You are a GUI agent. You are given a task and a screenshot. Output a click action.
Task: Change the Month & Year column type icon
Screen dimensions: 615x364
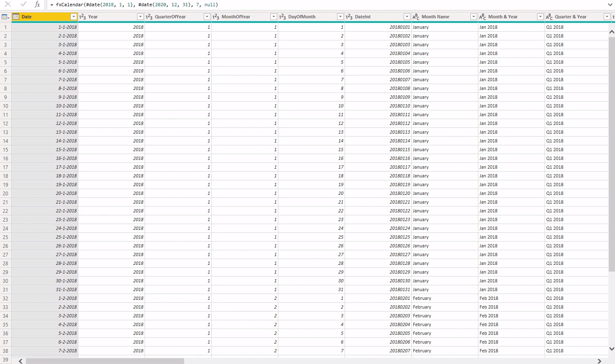click(482, 17)
